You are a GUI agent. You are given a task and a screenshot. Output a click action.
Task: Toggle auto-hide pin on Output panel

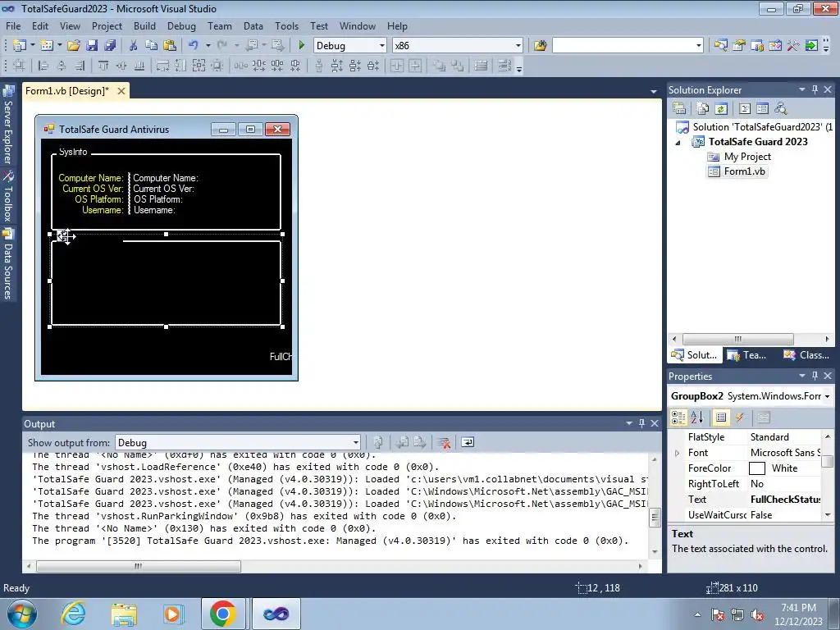pyautogui.click(x=641, y=423)
